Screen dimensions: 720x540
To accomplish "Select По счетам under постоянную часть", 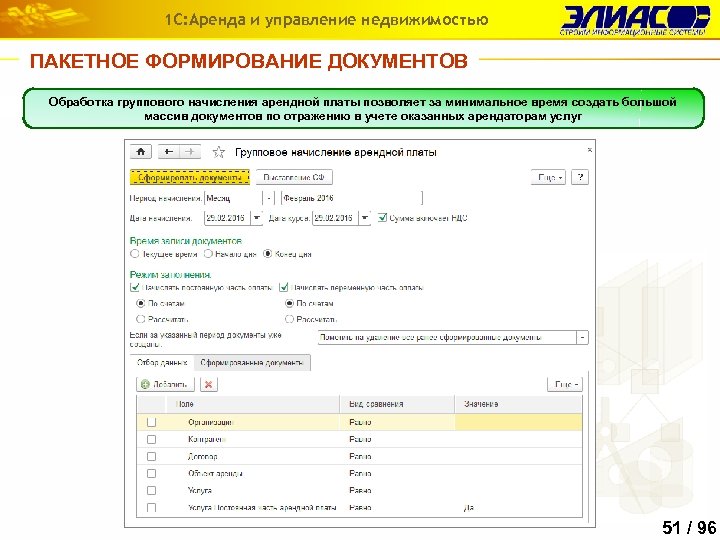I will pyautogui.click(x=141, y=304).
